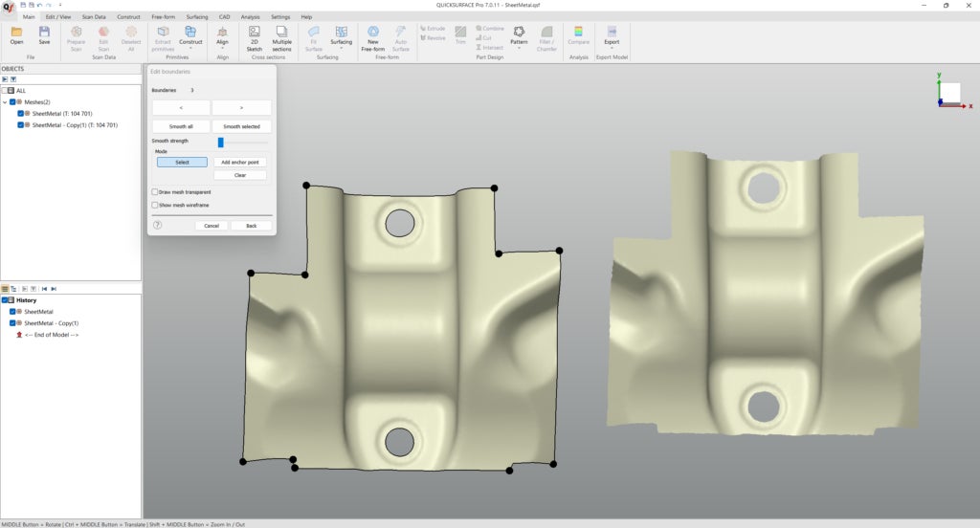Screen dimensions: 980x528
Task: Open a file with the Open icon
Action: pos(17,35)
